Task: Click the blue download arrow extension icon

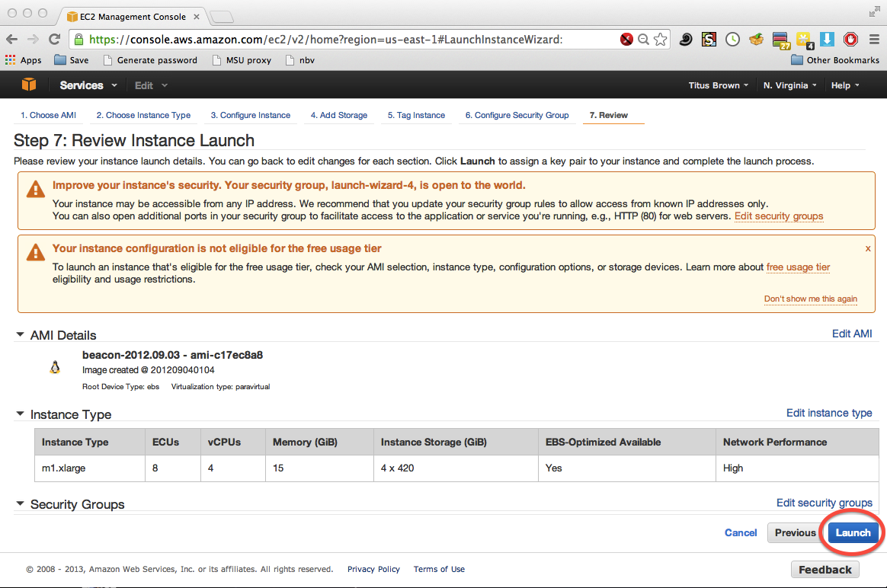Action: [827, 39]
